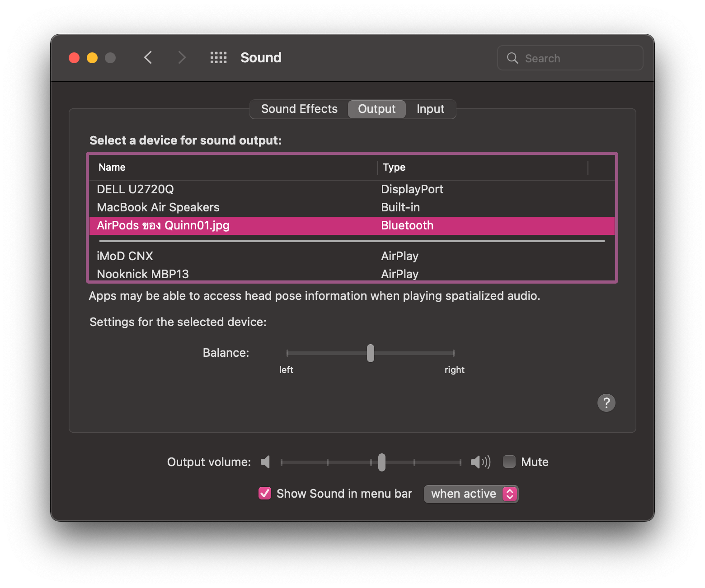Switch to the Input tab

coord(430,109)
